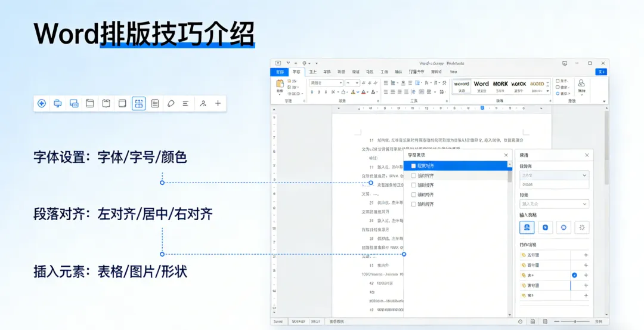This screenshot has width=644, height=330.
Task: Toggle bold formatting in Word ribbon
Action: (x=312, y=92)
